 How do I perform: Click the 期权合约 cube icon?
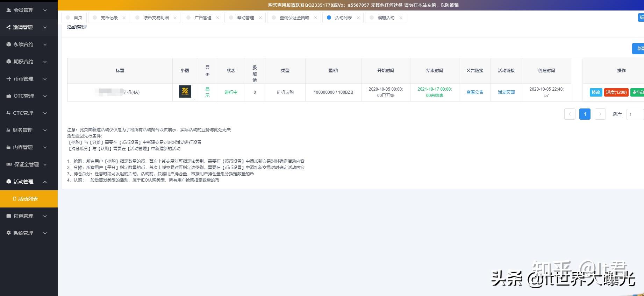9,62
